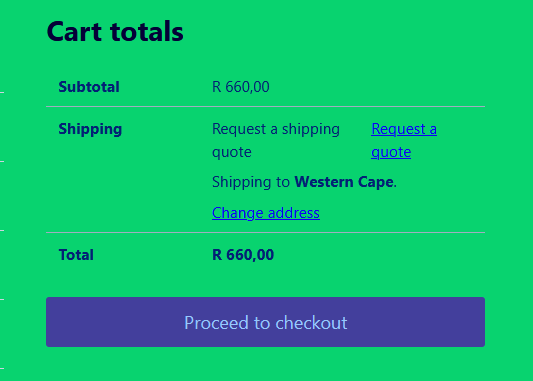The image size is (533, 381).
Task: Click the Proceed to checkout button
Action: [x=265, y=322]
